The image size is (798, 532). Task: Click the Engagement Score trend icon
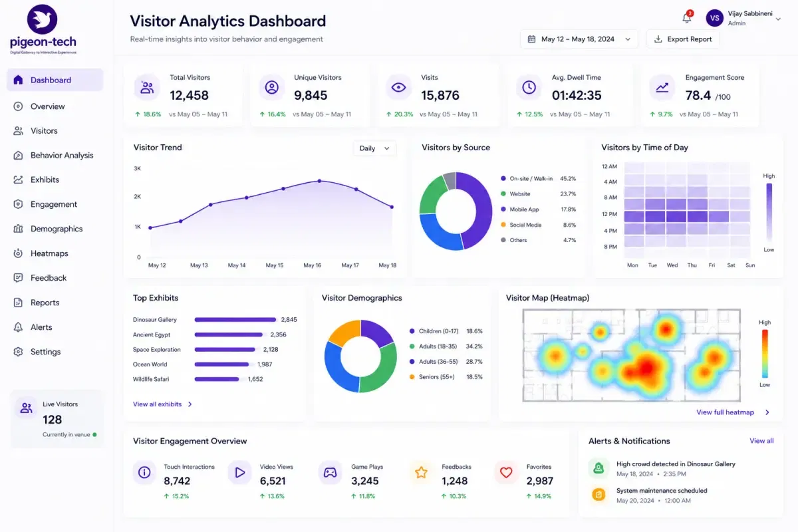tap(662, 87)
